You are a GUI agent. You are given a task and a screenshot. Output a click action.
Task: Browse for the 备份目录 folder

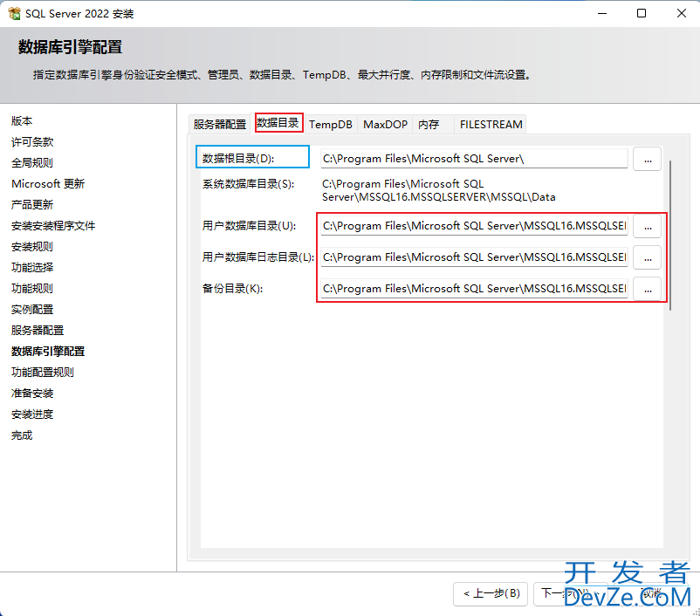click(x=648, y=290)
